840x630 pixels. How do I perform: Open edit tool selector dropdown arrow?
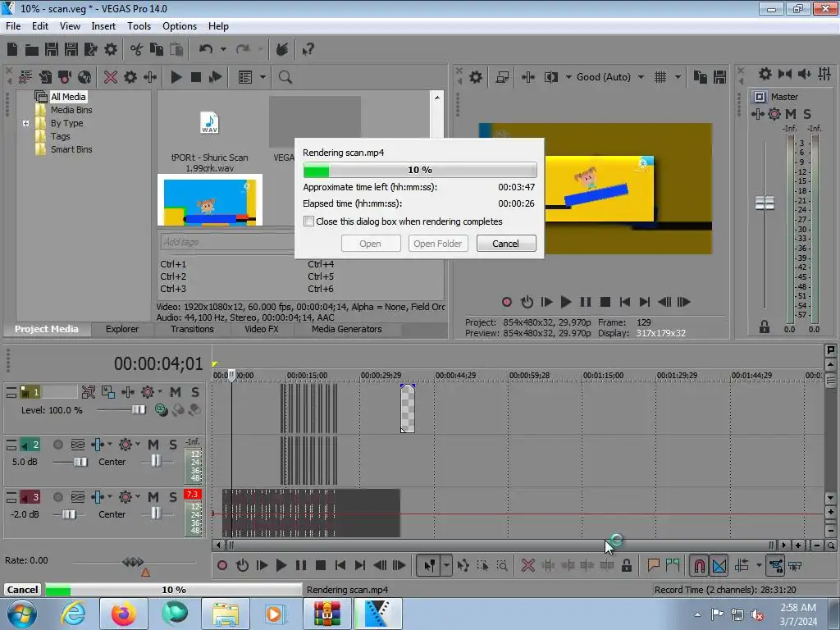click(446, 565)
